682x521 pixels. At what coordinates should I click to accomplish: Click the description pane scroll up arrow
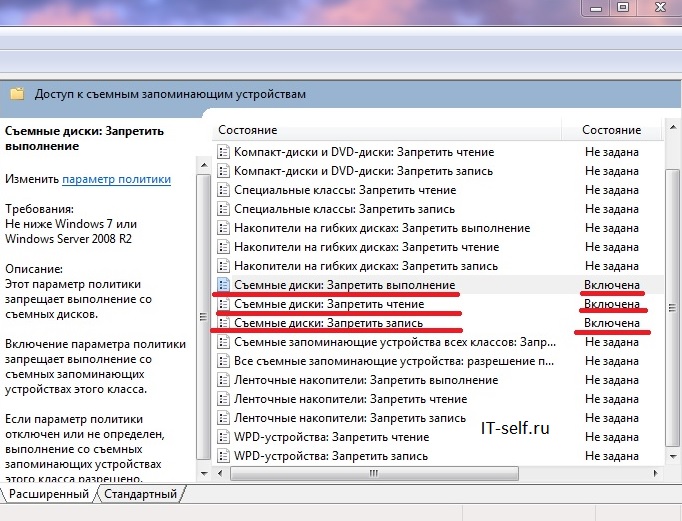[x=204, y=166]
